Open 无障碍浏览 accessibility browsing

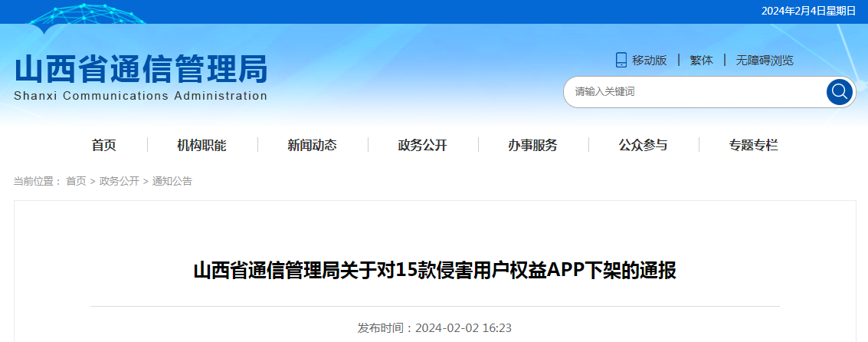pyautogui.click(x=765, y=61)
